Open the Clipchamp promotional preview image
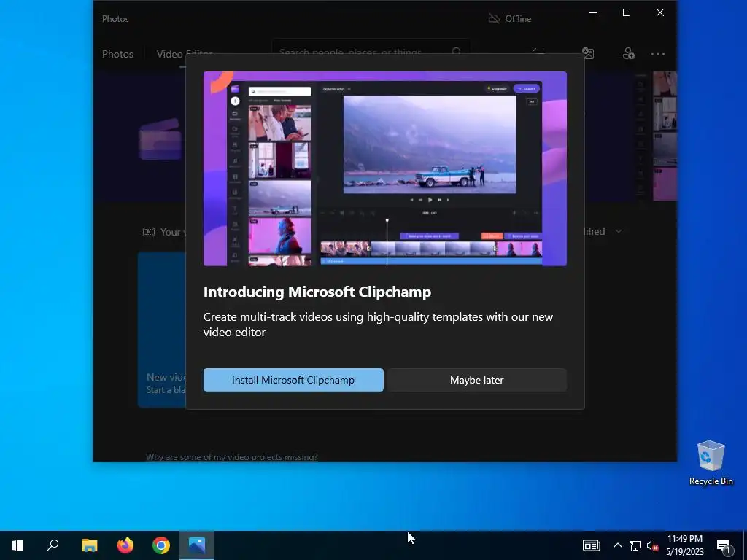 tap(385, 168)
